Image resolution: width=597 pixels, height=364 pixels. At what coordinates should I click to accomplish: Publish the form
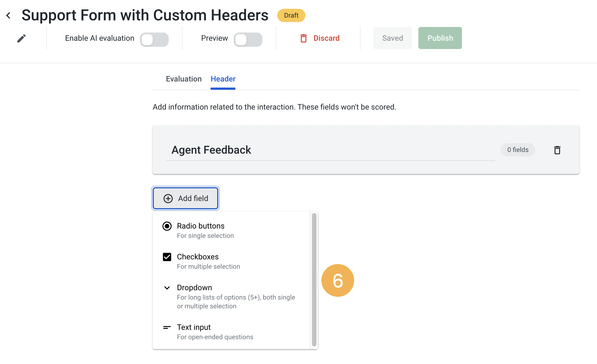pyautogui.click(x=440, y=38)
